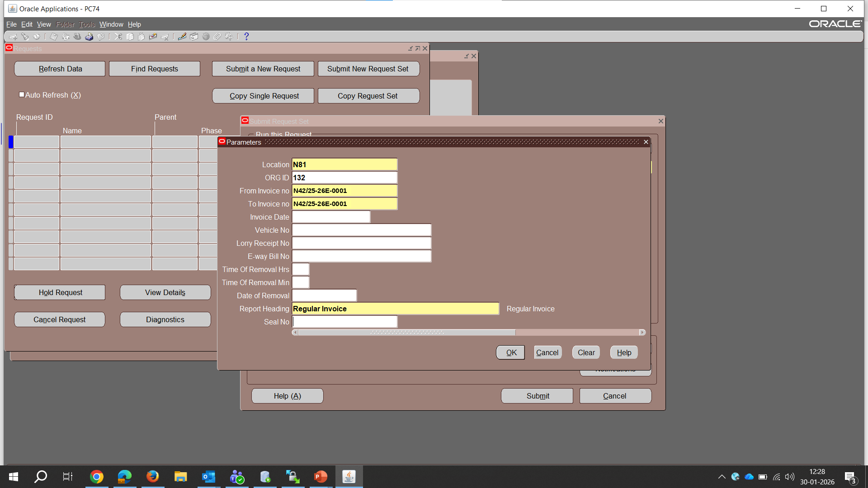The height and width of the screenshot is (488, 868).
Task: Click the Attachments paperclip toolbar icon
Action: 217,37
